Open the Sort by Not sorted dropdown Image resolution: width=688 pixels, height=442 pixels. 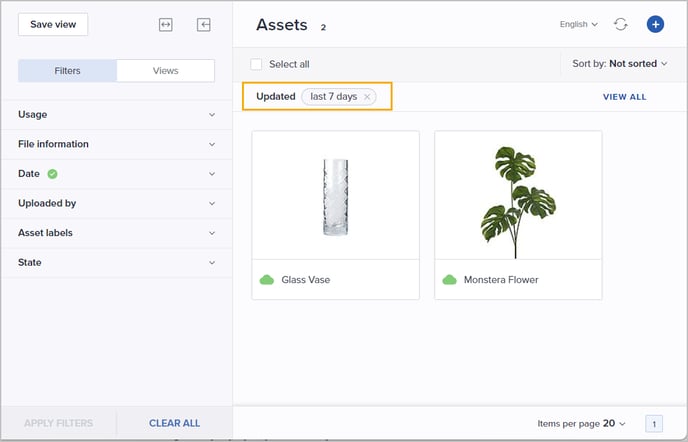620,64
